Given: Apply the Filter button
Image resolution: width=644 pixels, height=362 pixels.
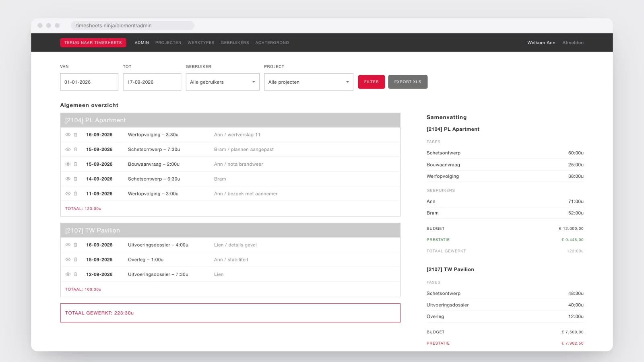Looking at the screenshot, I should pyautogui.click(x=372, y=82).
